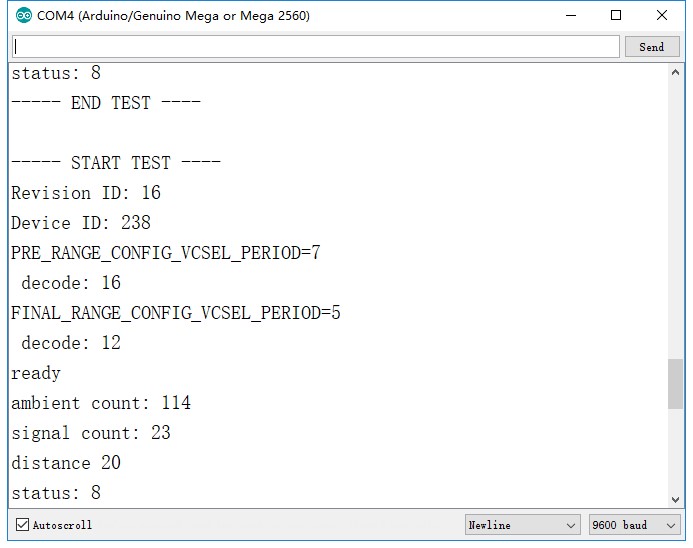
Task: Close the COM4 serial monitor
Action: tap(662, 16)
